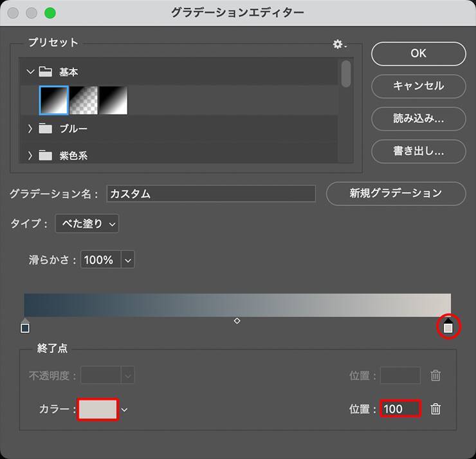The height and width of the screenshot is (459, 476).
Task: Click the presets list scrollbar
Action: tap(346, 74)
